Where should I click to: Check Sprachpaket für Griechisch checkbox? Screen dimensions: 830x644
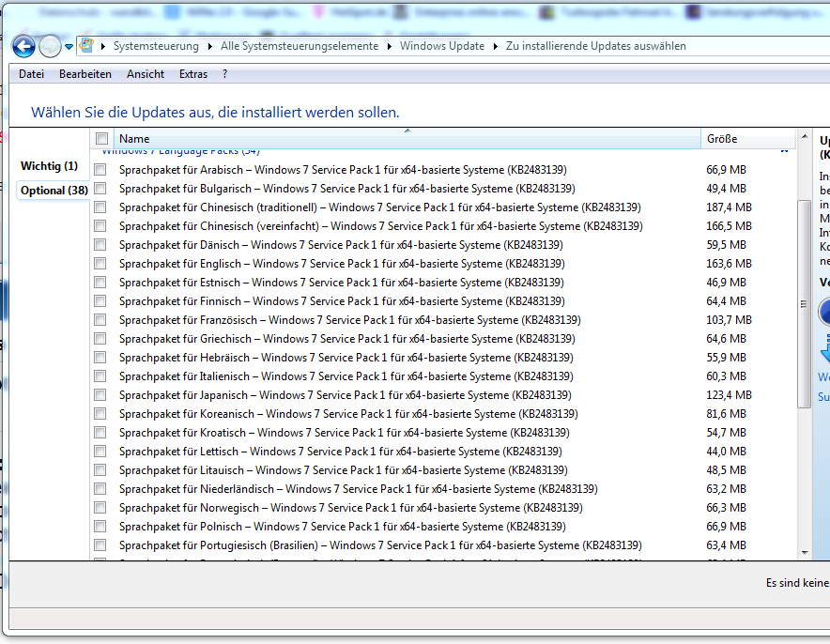pos(100,339)
